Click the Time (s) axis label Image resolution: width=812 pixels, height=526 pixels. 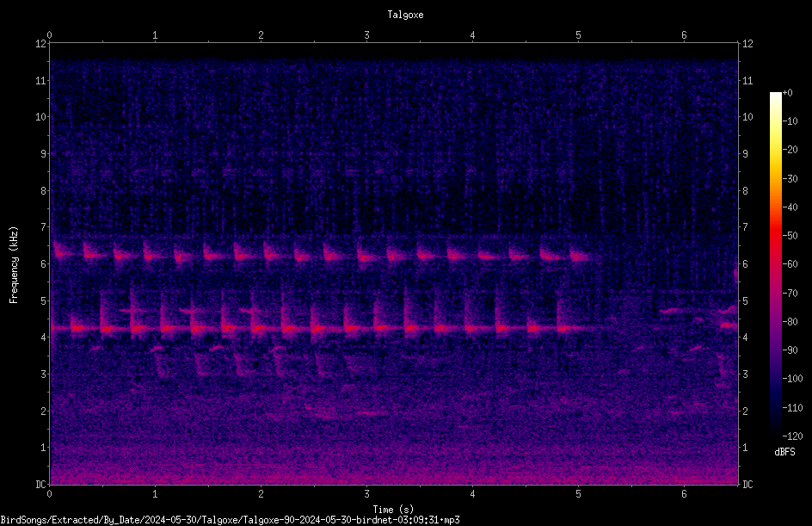coord(393,510)
